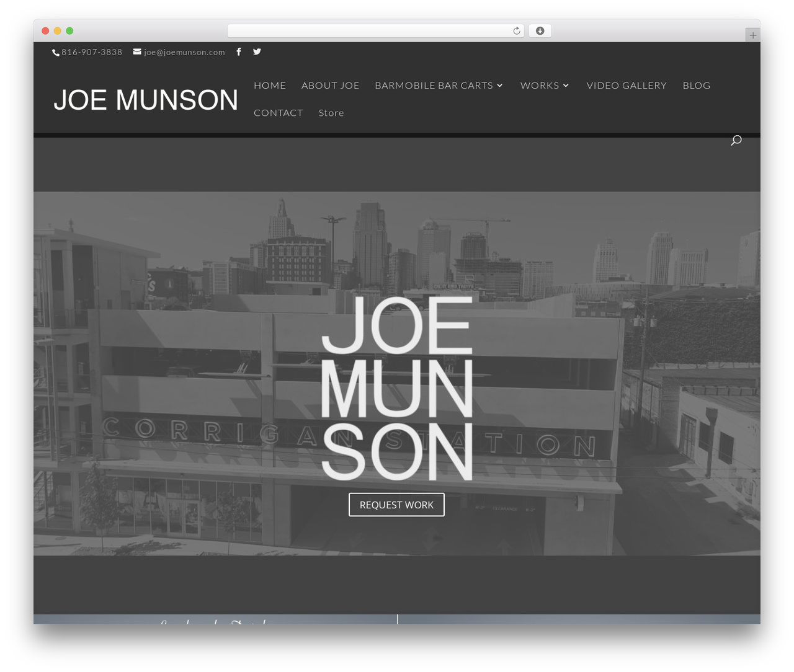The height and width of the screenshot is (672, 794).
Task: Click the phone icon beside 816-907-3838
Action: tap(56, 53)
